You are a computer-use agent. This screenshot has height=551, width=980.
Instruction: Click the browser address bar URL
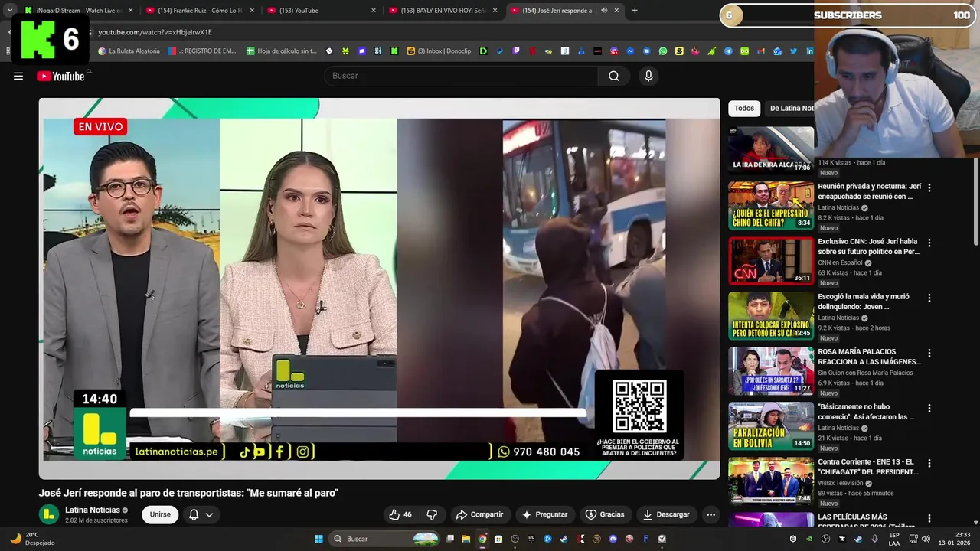point(155,32)
